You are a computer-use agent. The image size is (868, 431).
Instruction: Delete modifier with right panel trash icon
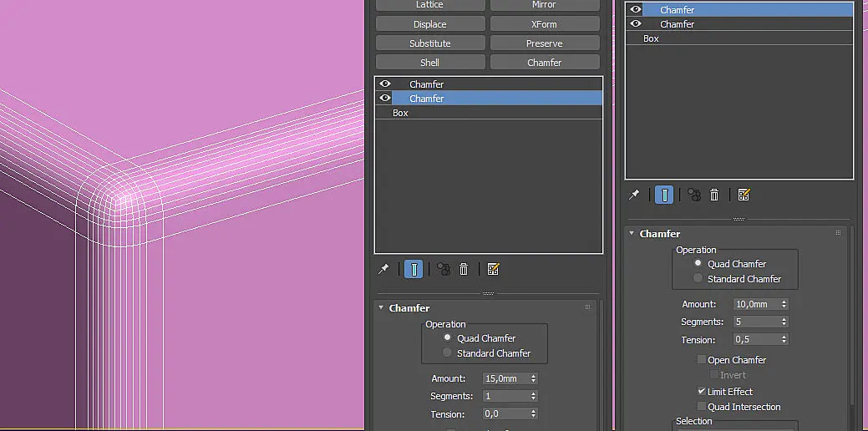click(714, 195)
